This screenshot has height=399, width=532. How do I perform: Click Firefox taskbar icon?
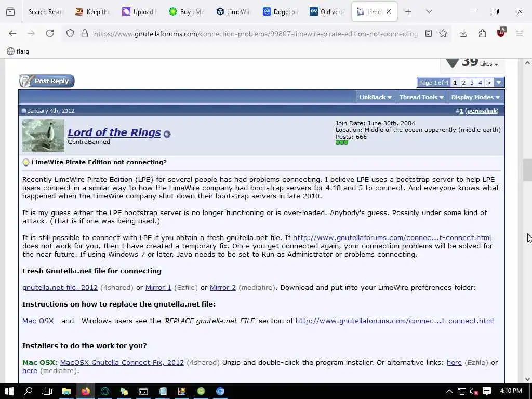(86, 391)
